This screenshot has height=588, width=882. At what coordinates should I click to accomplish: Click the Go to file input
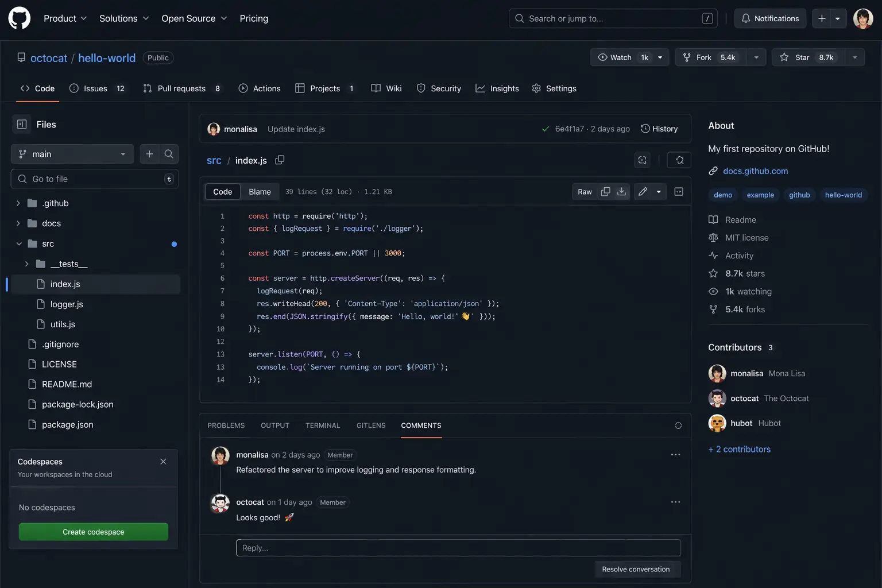coord(95,179)
